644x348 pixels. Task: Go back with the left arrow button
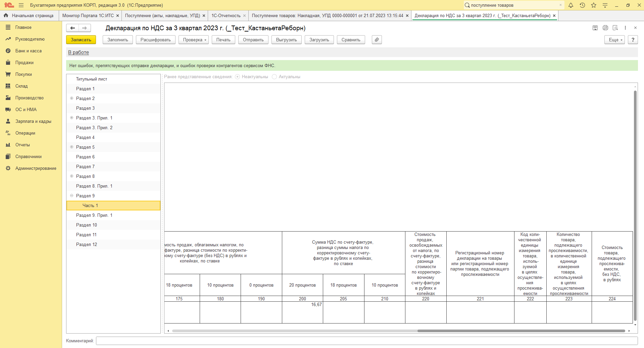tap(72, 28)
